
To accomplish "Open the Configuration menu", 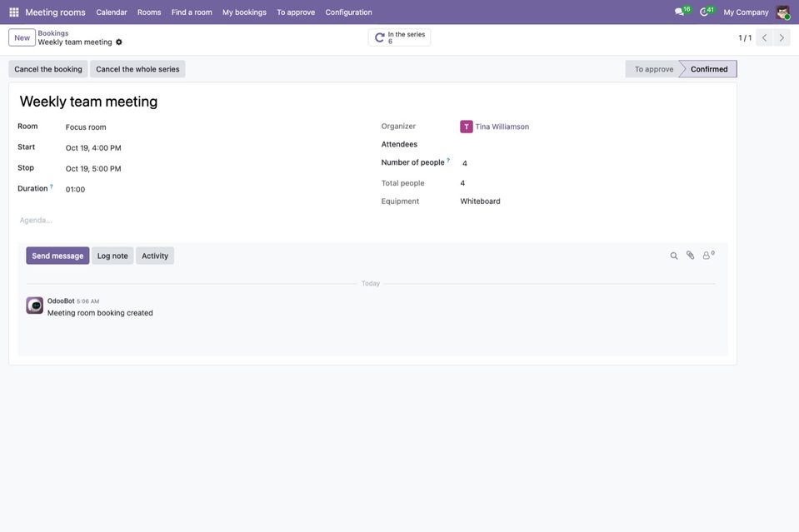I will click(348, 12).
